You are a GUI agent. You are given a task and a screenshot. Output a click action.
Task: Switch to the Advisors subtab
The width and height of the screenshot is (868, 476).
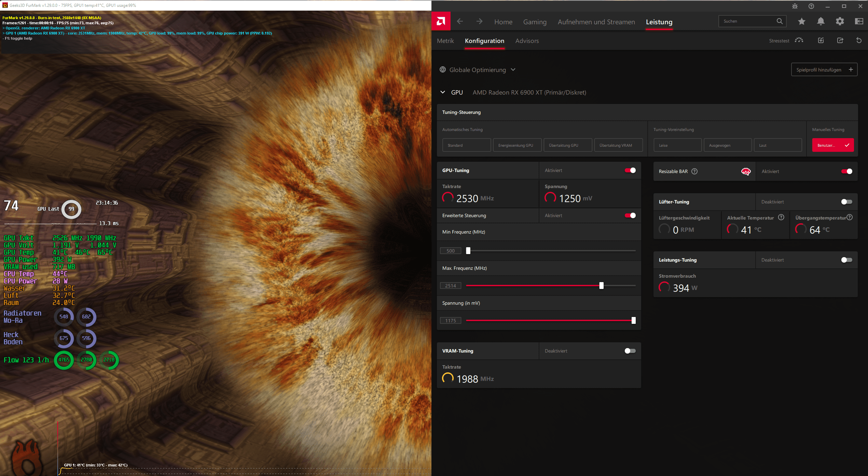pos(527,41)
